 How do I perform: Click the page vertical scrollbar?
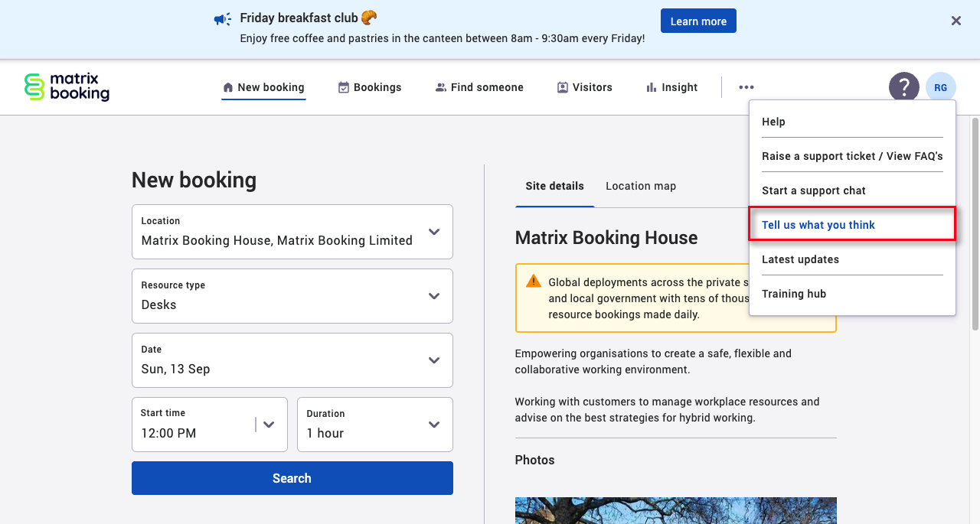coord(975,223)
